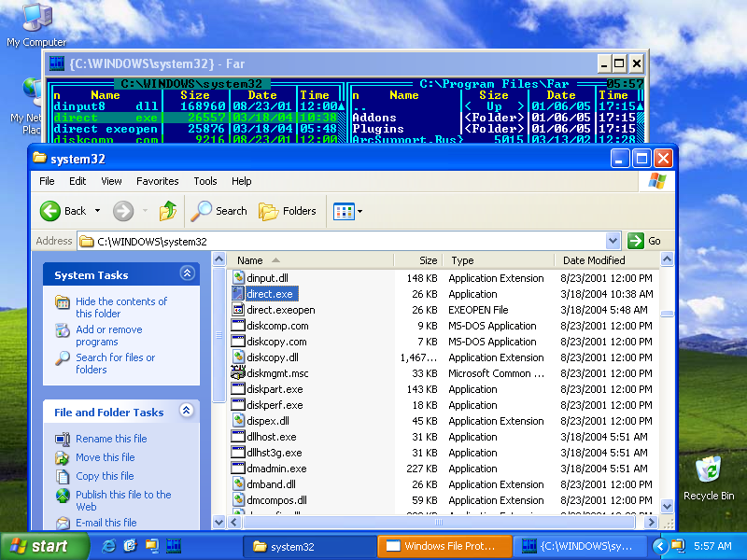Screen dimensions: 747x560
Task: Select the direct.exeopen file icon
Action: [x=238, y=310]
